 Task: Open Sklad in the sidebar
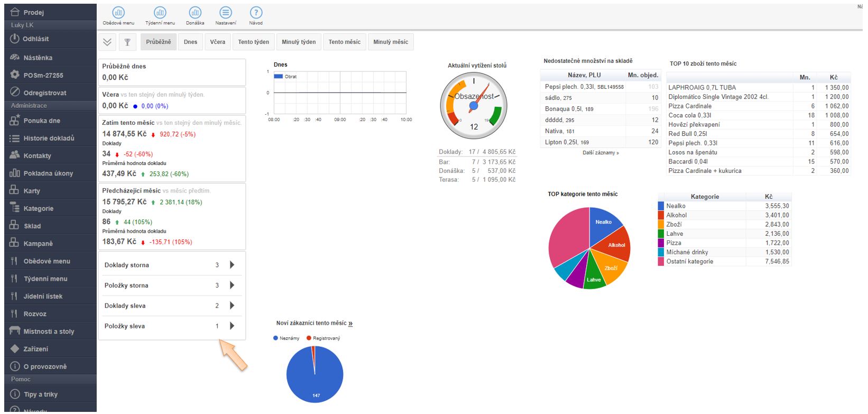click(32, 226)
